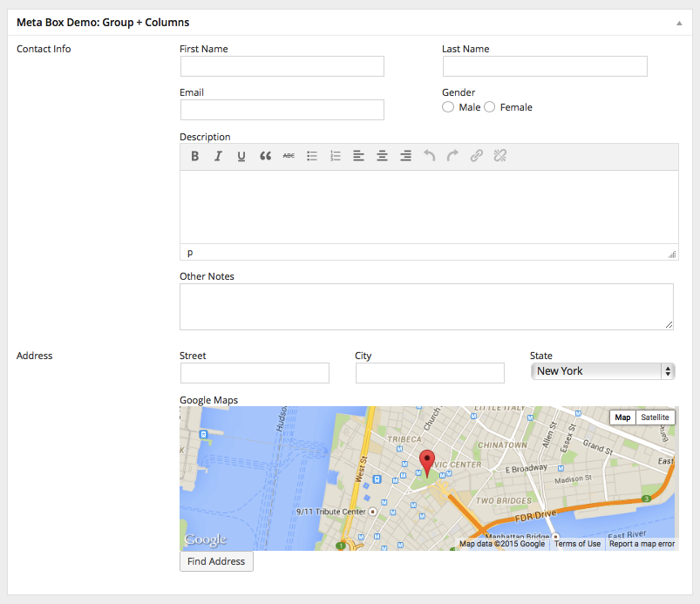The image size is (700, 604).
Task: Switch map to Satellite view
Action: [655, 417]
